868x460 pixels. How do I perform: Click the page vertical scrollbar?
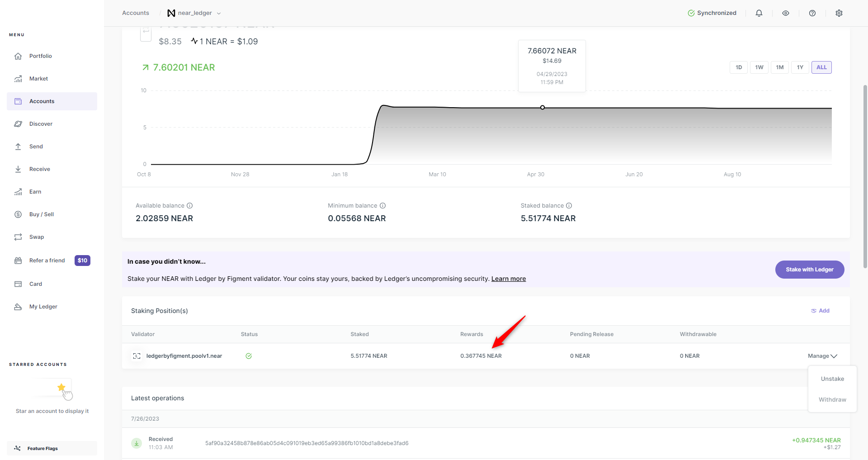point(865,176)
